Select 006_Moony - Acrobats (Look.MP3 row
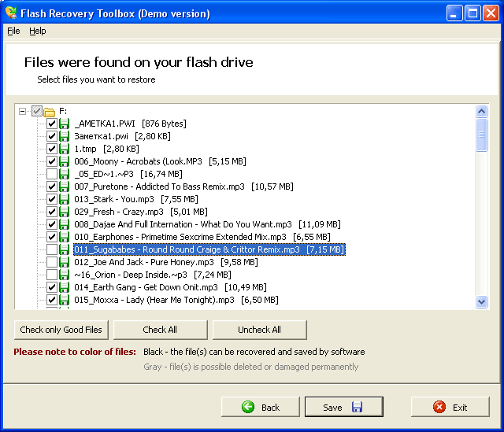504x432 pixels. coord(160,161)
